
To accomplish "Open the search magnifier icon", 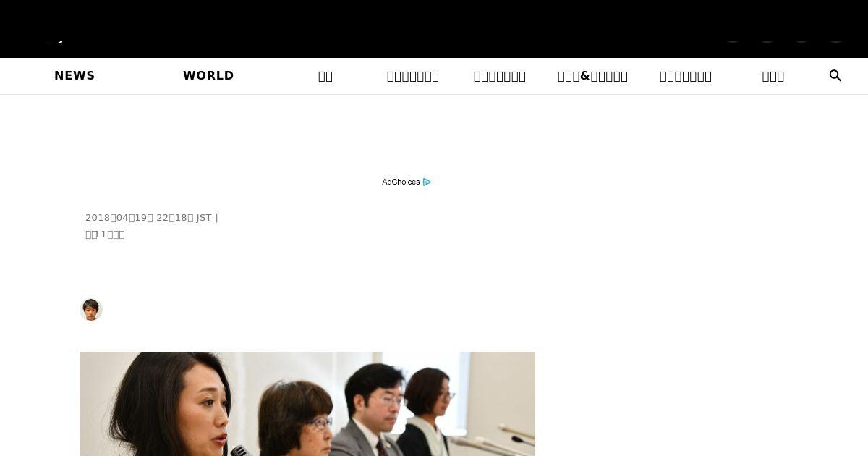I will pyautogui.click(x=835, y=76).
